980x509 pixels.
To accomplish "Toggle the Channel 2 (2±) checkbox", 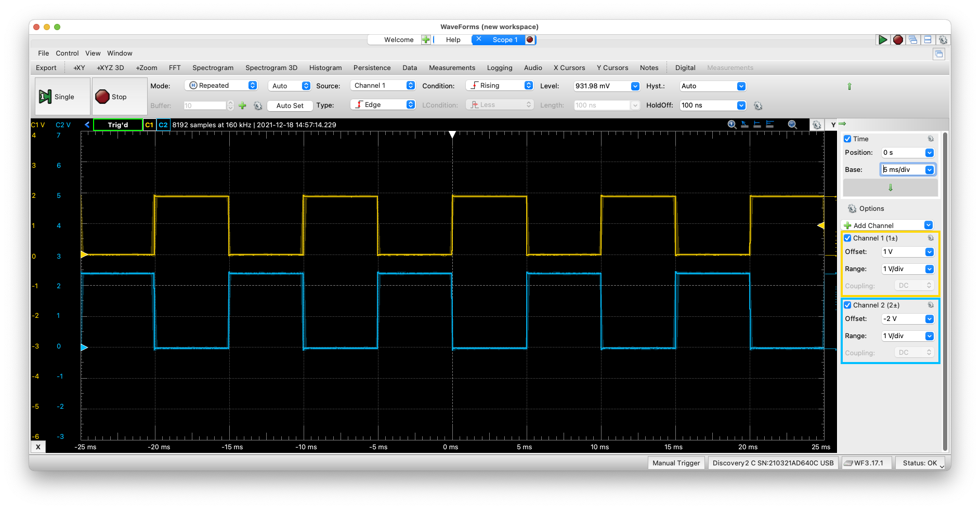I will pyautogui.click(x=847, y=305).
